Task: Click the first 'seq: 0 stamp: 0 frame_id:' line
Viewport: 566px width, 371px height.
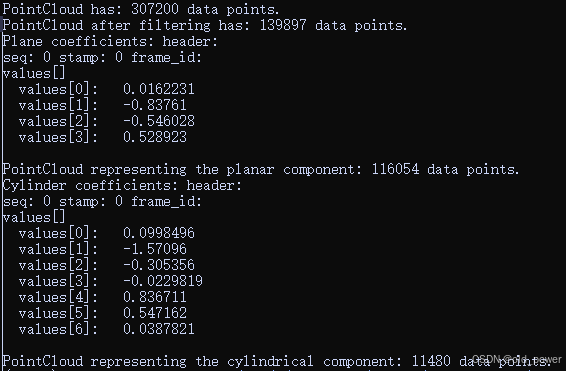Action: [102, 57]
